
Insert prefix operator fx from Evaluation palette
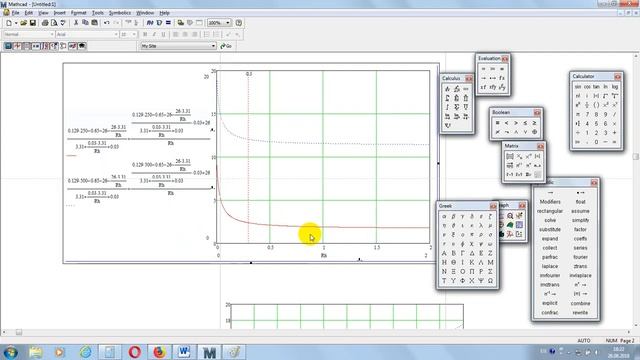(x=502, y=78)
